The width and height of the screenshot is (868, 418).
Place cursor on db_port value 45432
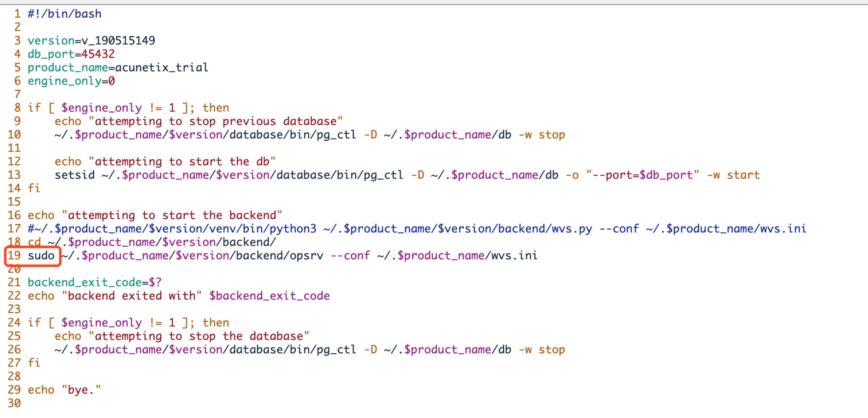[98, 54]
